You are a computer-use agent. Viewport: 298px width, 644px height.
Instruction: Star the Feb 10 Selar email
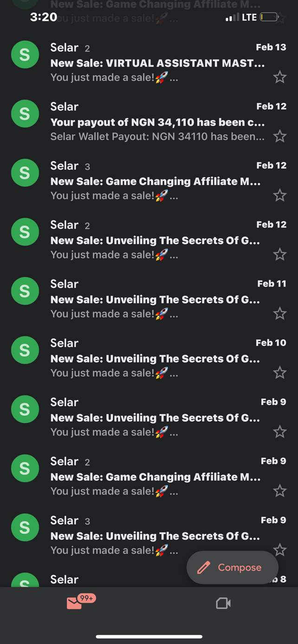279,373
